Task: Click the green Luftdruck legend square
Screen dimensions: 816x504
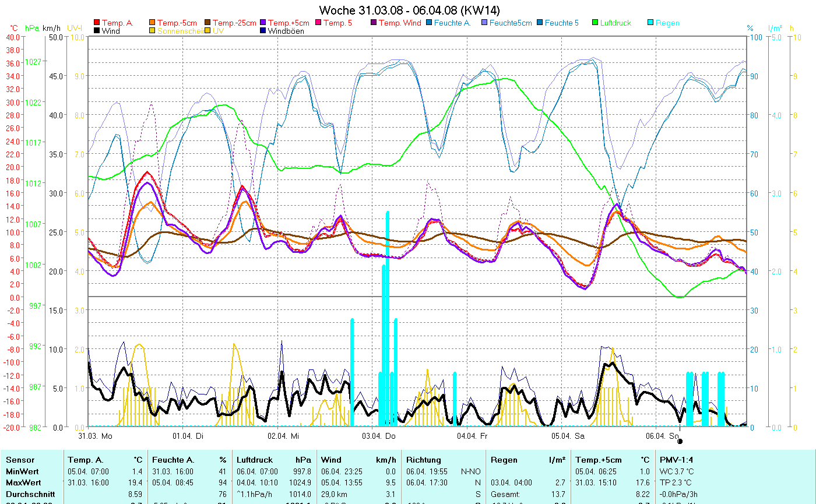Action: tap(595, 23)
